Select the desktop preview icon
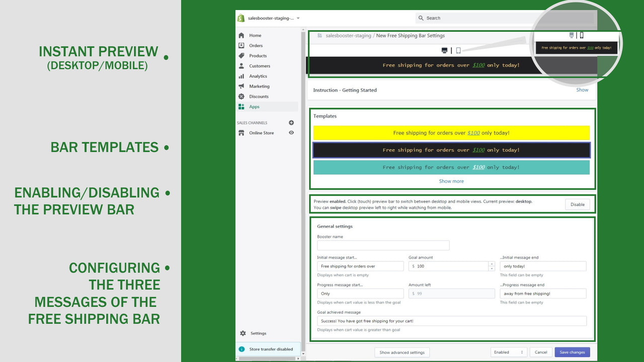This screenshot has height=362, width=644. (x=444, y=50)
